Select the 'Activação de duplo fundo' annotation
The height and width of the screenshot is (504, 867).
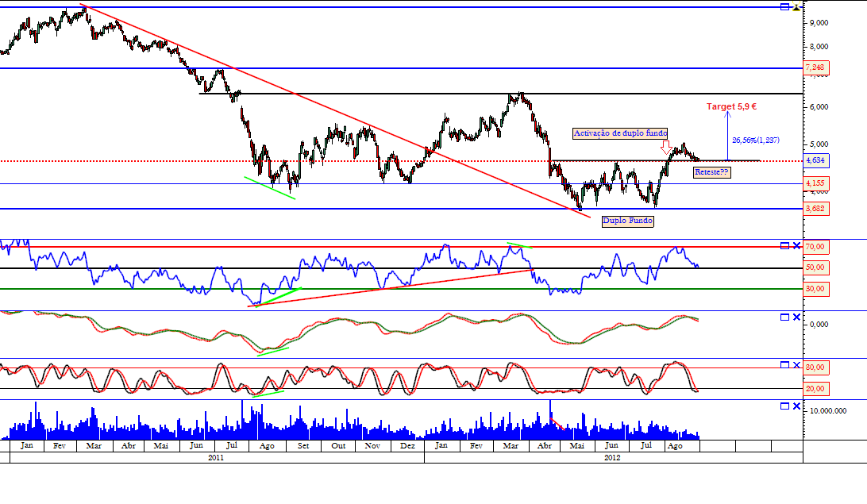[x=620, y=133]
